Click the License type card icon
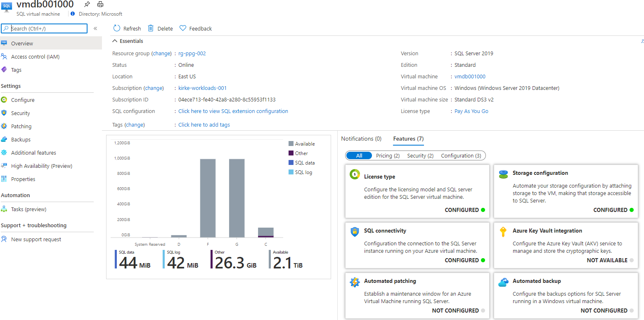This screenshot has height=320, width=644. (355, 174)
